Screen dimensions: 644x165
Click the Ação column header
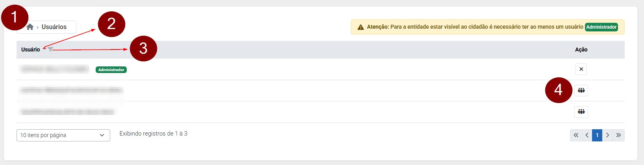[581, 49]
